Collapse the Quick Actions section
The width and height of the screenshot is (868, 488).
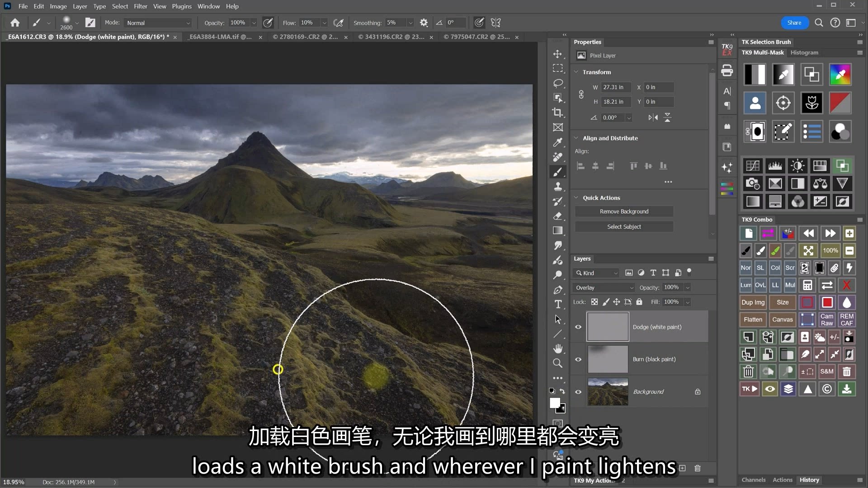click(576, 197)
